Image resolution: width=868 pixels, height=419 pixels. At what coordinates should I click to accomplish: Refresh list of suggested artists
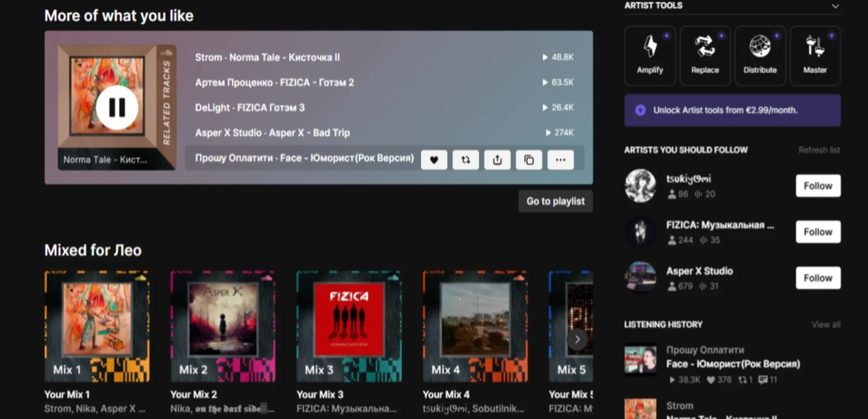819,150
